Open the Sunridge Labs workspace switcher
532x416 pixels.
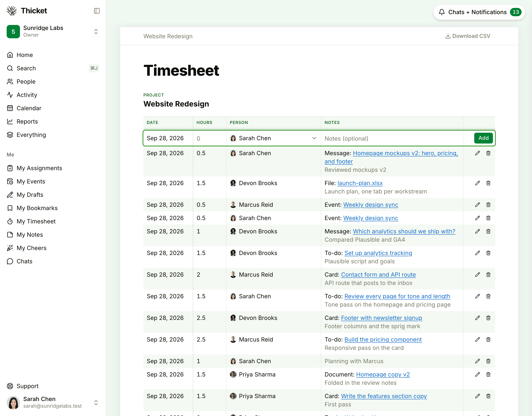53,31
